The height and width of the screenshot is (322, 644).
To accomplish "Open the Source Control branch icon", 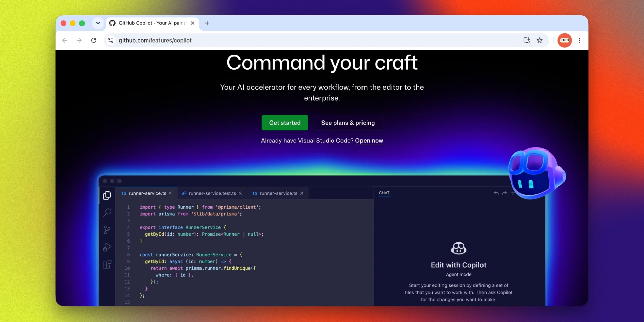I will 107,230.
